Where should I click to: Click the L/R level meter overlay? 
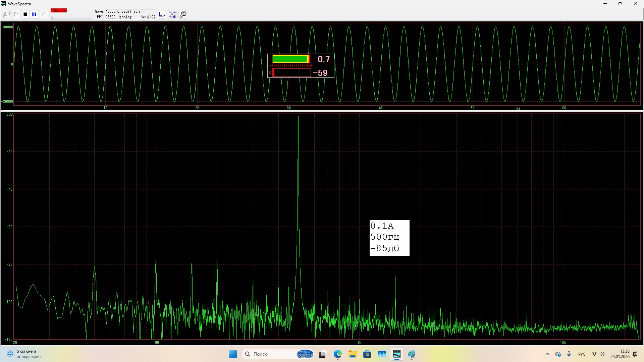click(x=301, y=66)
